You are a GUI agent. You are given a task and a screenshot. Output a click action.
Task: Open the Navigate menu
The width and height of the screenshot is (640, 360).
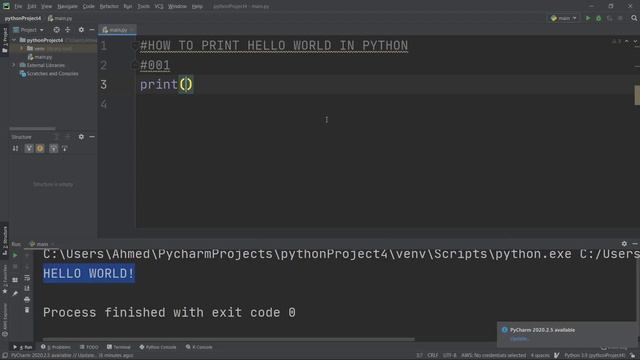point(67,6)
